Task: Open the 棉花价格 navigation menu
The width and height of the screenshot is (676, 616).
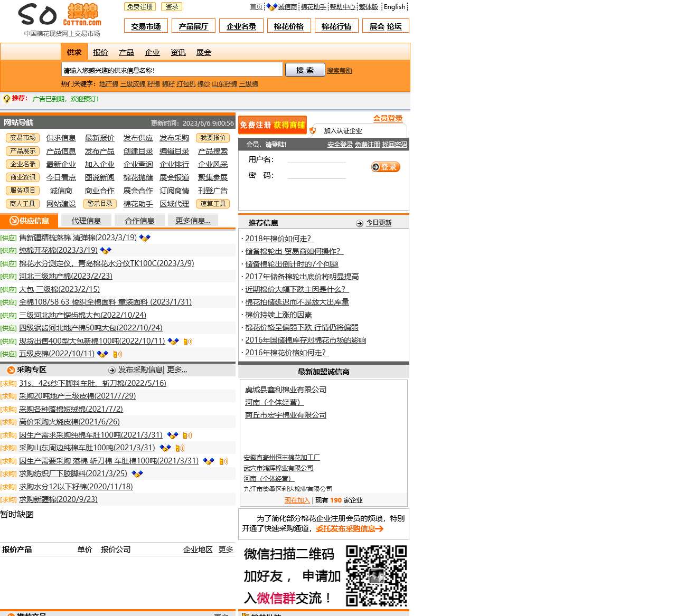Action: [288, 25]
